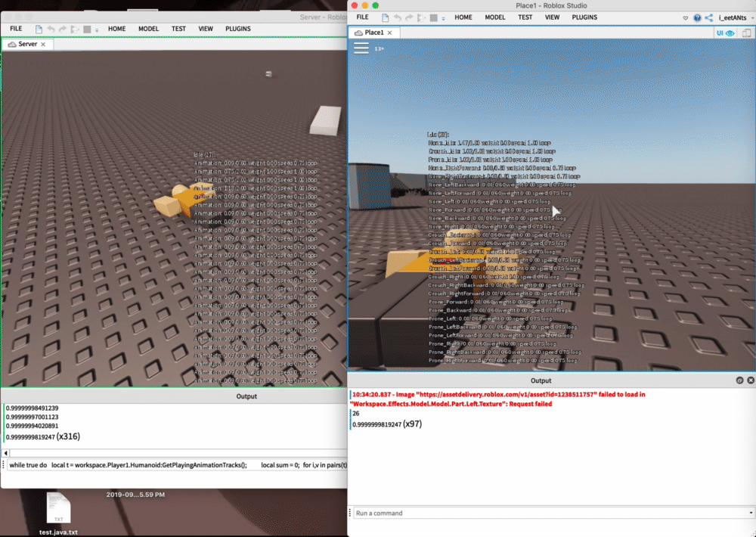Viewport: 756px width, 537px height.
Task: Open the hamburger menu in the Place1 viewport
Action: 361,48
